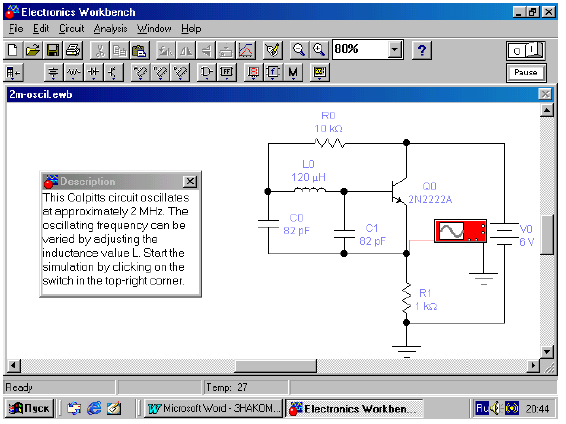Select the V0 6 V battery
Image resolution: width=566 pixels, height=424 pixels.
504,234
